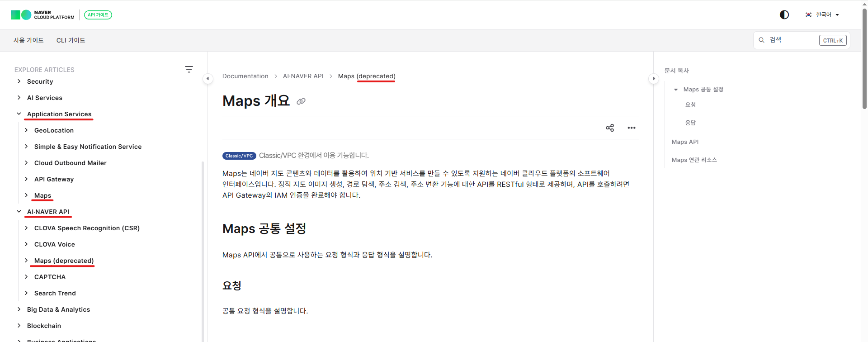Screen dimensions: 868x342
Task: Open Maps under Application Services
Action: click(43, 195)
